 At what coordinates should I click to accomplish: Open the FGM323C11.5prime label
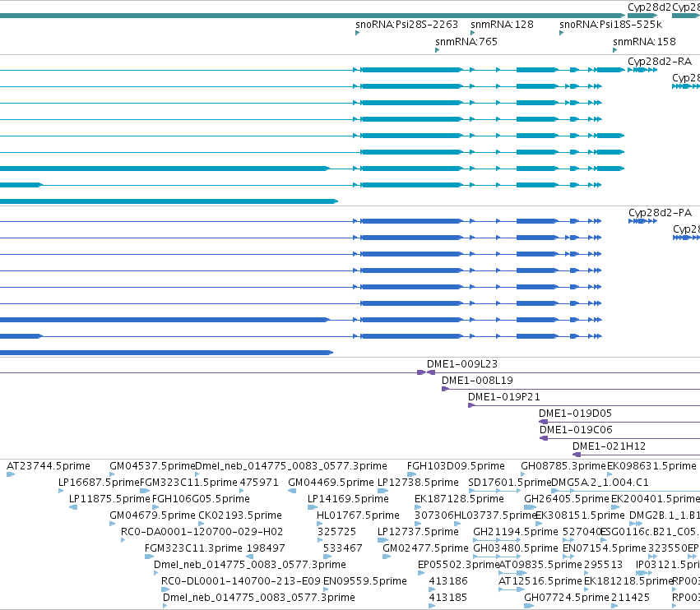(x=189, y=483)
